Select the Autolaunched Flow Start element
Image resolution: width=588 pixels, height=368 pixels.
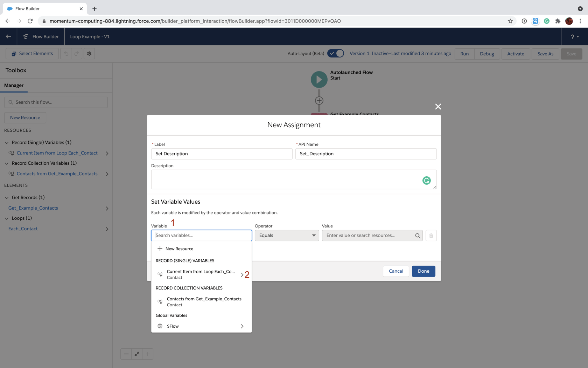pyautogui.click(x=318, y=79)
